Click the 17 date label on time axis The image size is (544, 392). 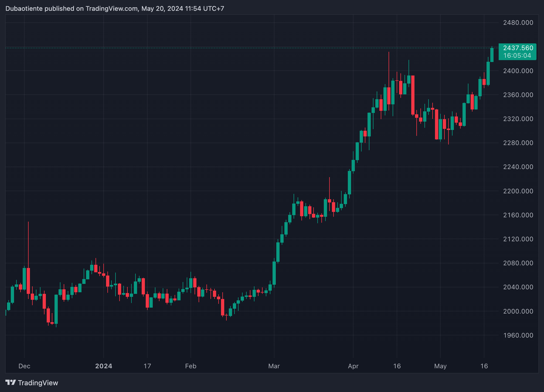pyautogui.click(x=147, y=366)
